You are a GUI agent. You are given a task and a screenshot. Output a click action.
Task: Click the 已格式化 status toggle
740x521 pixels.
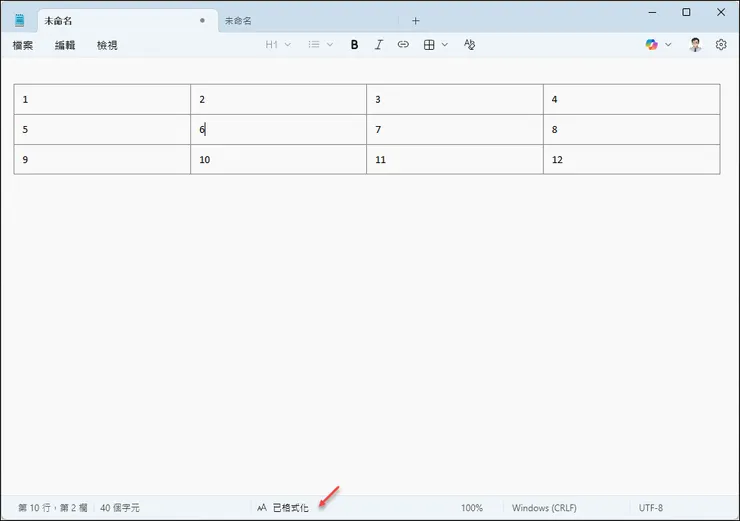(291, 508)
